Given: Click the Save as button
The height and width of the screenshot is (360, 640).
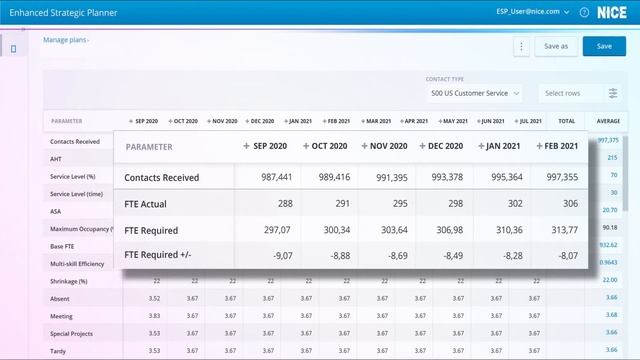Looking at the screenshot, I should (556, 47).
